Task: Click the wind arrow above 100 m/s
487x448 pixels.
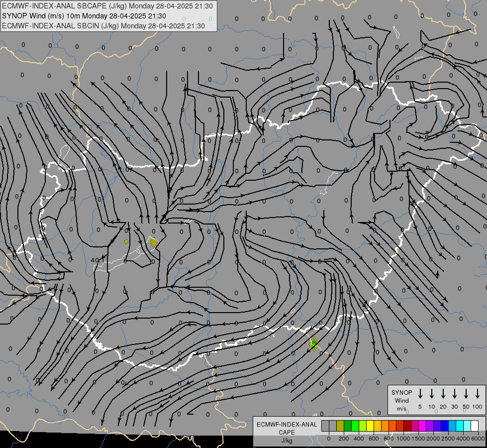Action: [478, 394]
